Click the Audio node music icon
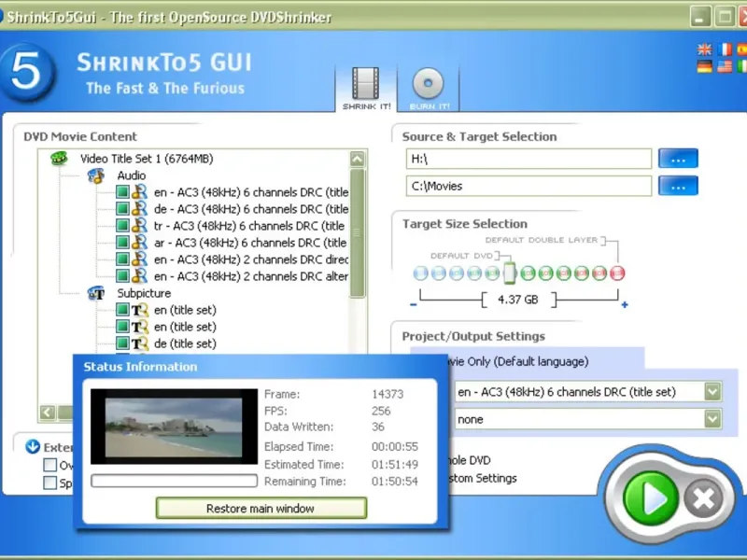The height and width of the screenshot is (560, 747). click(x=96, y=175)
